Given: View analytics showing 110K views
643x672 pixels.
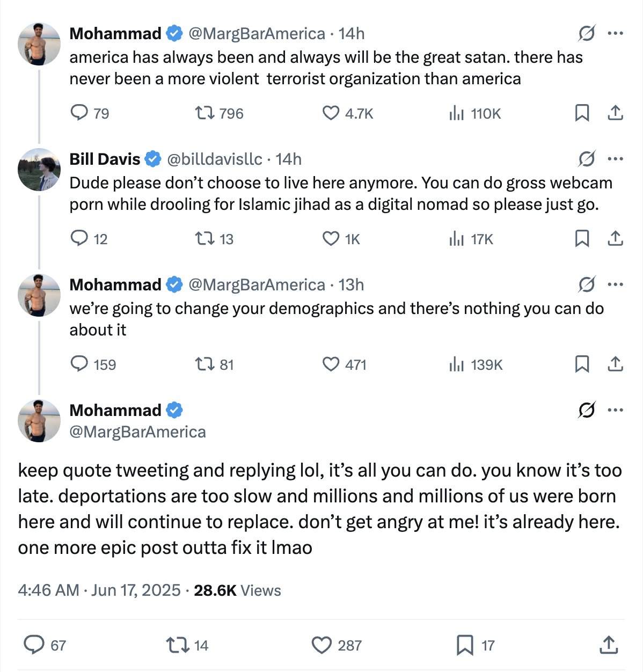Looking at the screenshot, I should pos(456,113).
